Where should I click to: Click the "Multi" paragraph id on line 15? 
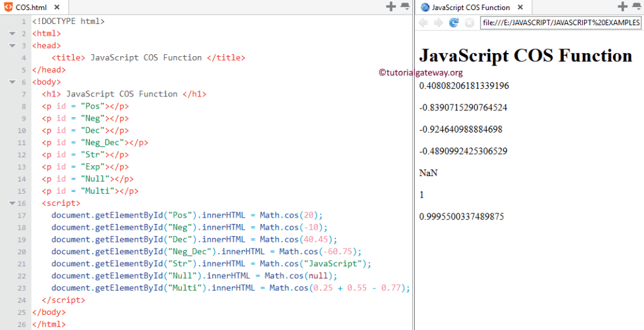click(x=98, y=191)
